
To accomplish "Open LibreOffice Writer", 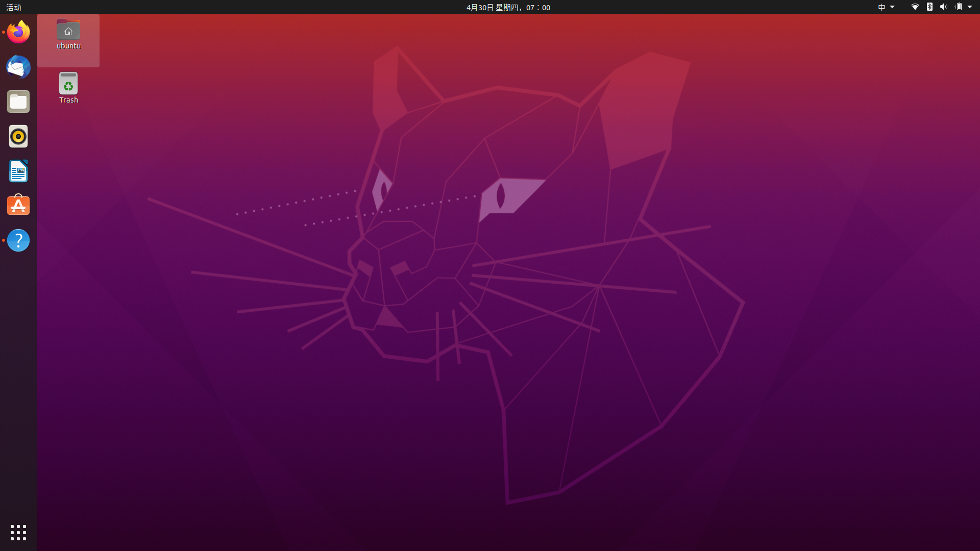I will click(x=18, y=171).
